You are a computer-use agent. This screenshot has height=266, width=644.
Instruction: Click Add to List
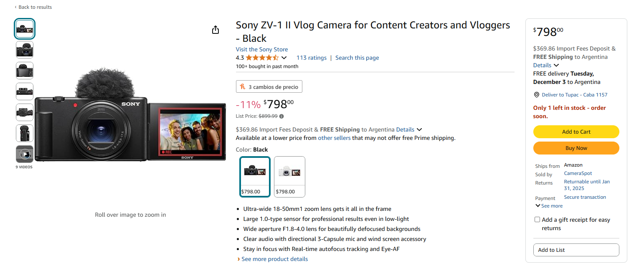(576, 250)
